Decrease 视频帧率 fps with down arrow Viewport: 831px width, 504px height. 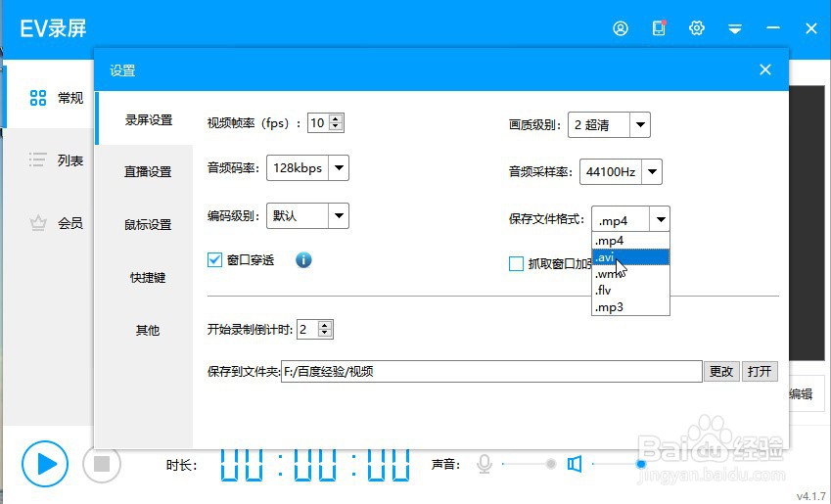[x=336, y=127]
